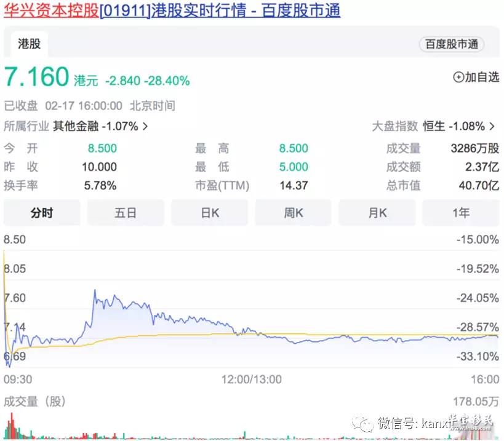504x441 pixels.
Task: Click the 成交量（股）chart heading
Action: [x=34, y=402]
